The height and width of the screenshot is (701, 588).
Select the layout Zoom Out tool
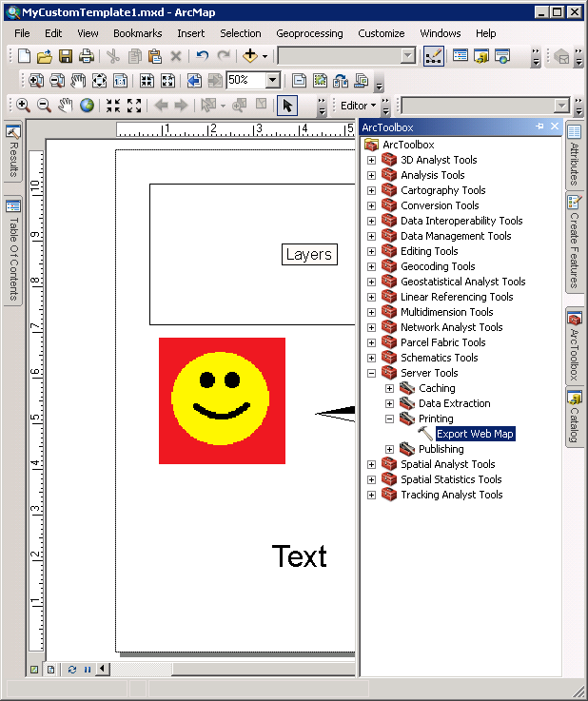(57, 81)
